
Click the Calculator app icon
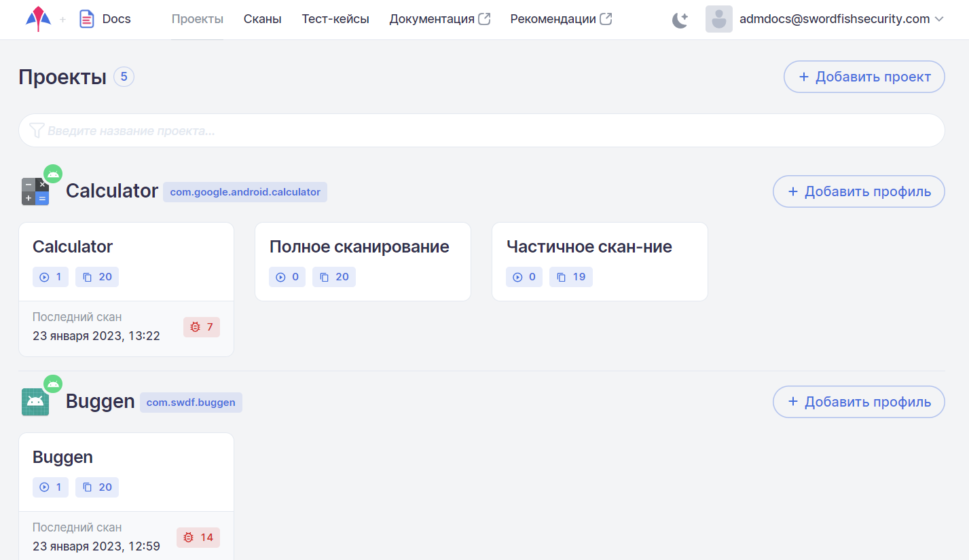tap(35, 191)
